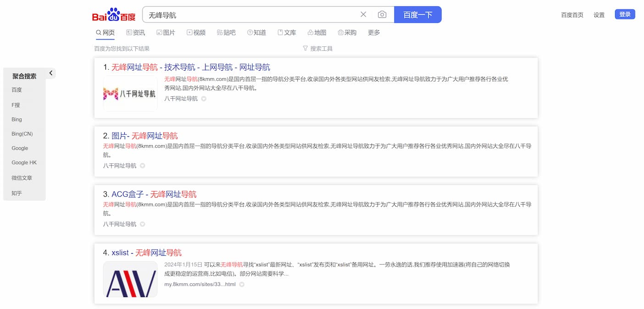Viewport: 644px width, 309px height.
Task: Click the 百度为您找到以下结果 text
Action: pos(122,49)
